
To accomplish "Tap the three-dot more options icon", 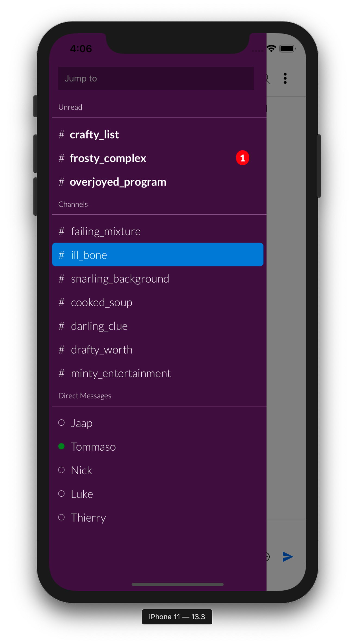I will coord(285,78).
